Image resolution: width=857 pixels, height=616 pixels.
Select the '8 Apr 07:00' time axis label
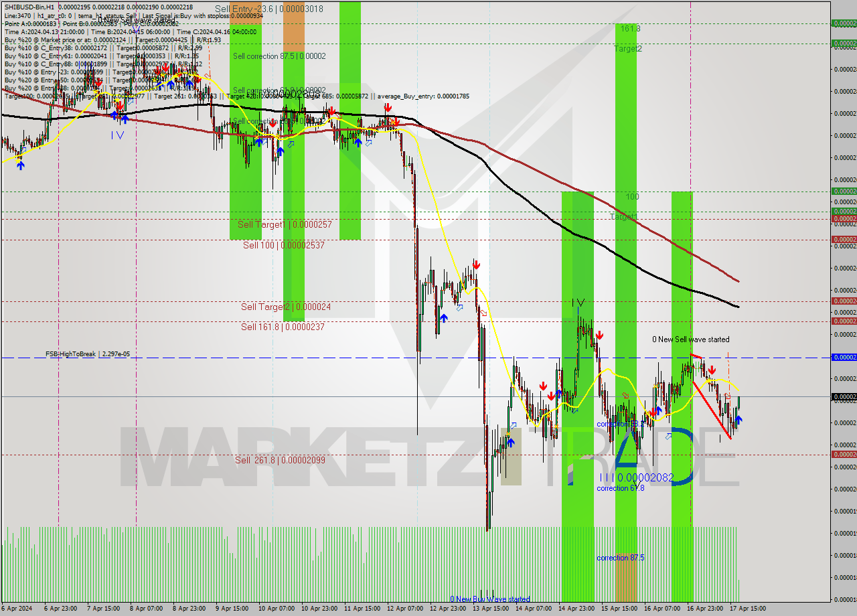coord(145,609)
